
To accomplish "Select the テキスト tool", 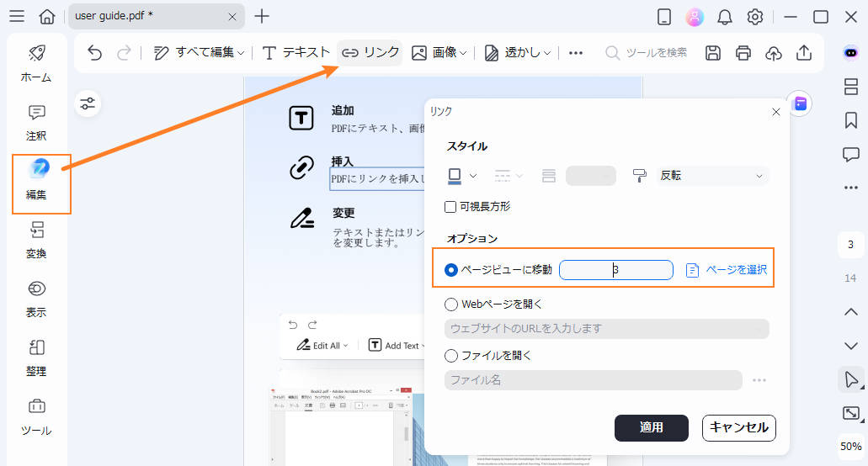I will (x=296, y=52).
